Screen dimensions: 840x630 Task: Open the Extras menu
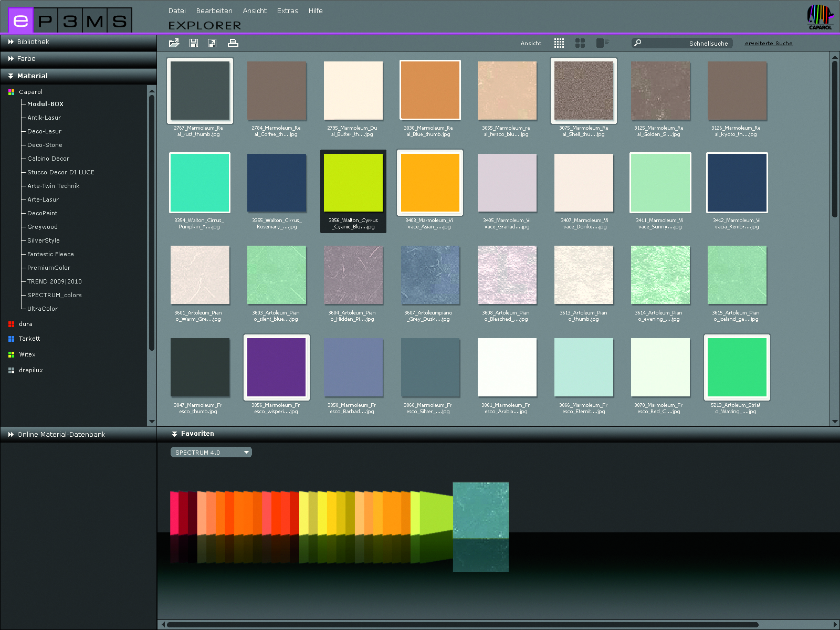pos(287,11)
